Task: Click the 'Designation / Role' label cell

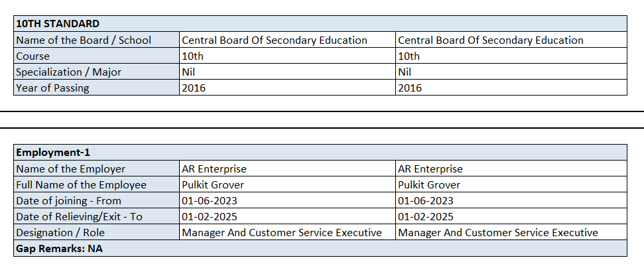Action: 60,232
